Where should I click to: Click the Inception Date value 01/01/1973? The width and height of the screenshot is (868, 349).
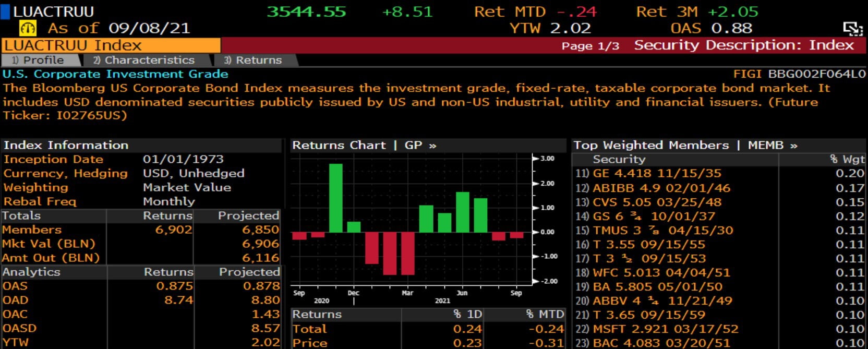click(x=183, y=159)
